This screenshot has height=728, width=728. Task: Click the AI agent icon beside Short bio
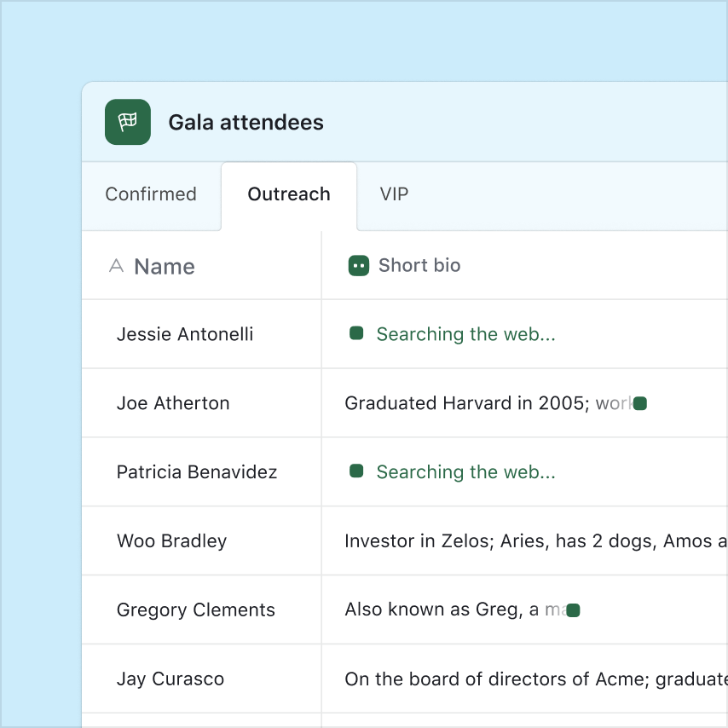pos(358,266)
